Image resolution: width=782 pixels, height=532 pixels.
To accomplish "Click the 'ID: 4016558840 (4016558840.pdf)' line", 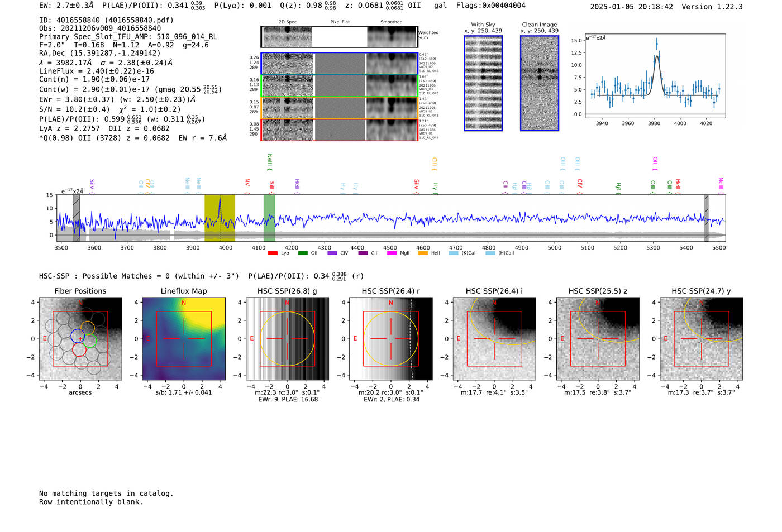I will (106, 20).
